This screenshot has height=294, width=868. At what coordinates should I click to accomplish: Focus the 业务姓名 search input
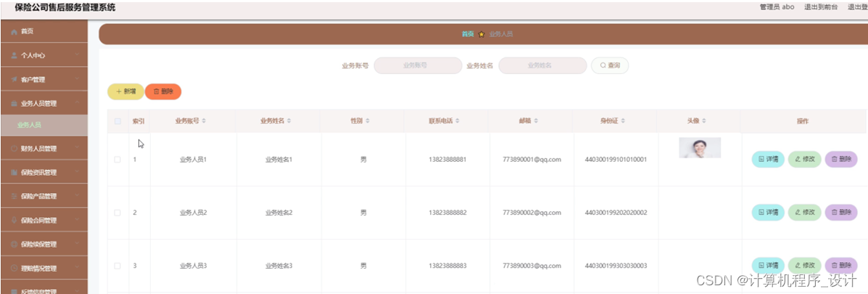click(542, 65)
